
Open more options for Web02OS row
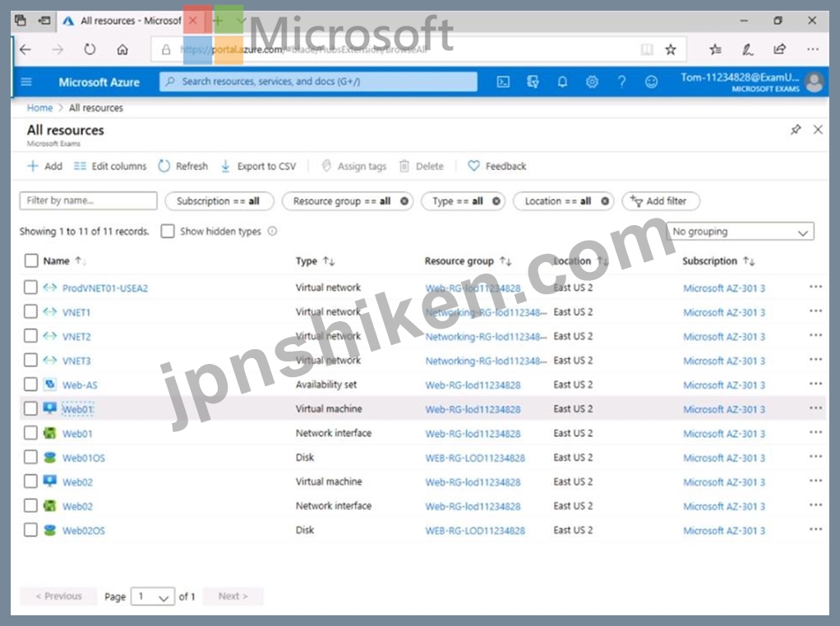[815, 530]
